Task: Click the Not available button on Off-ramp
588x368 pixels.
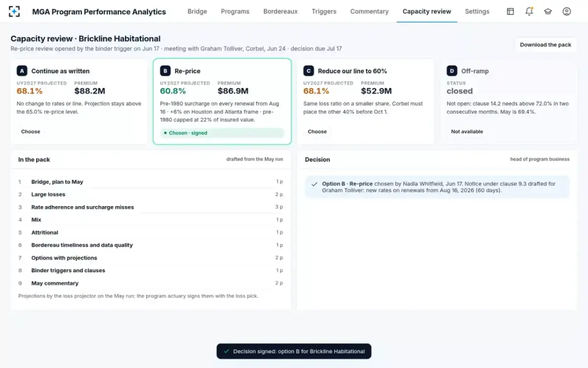Action: [467, 131]
